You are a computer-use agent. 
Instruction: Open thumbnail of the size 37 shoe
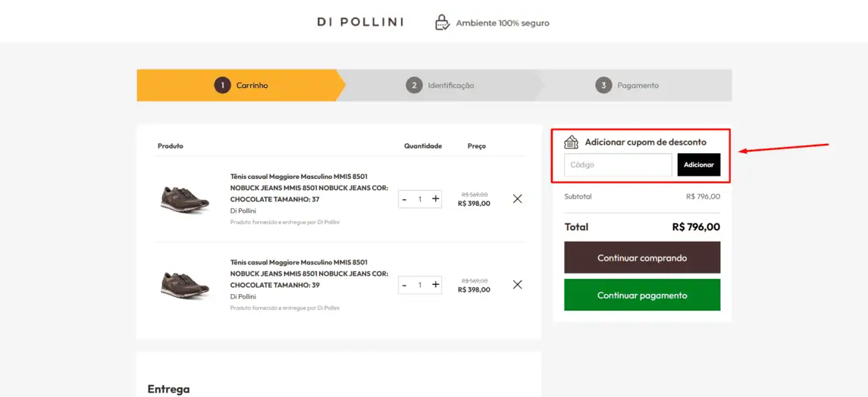pos(184,198)
